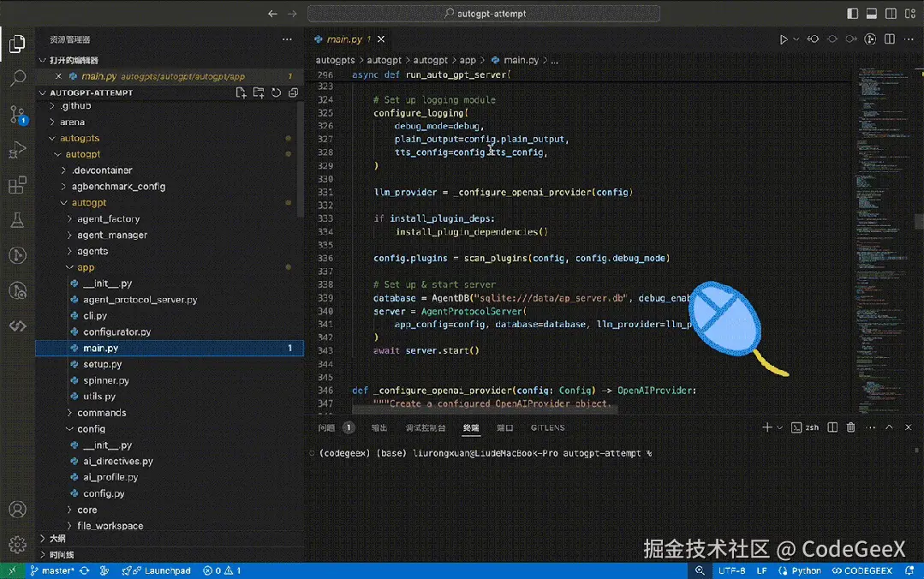The image size is (924, 579).
Task: Open the CODEGEEX item in the status bar
Action: 861,570
